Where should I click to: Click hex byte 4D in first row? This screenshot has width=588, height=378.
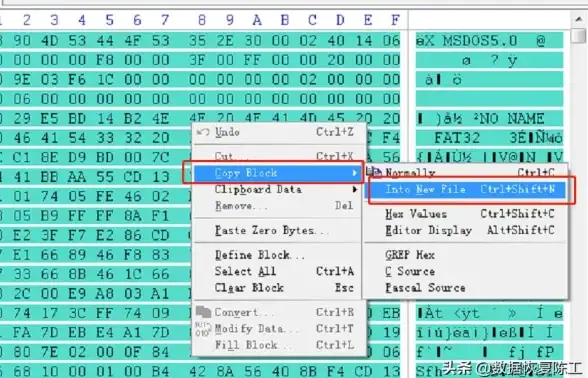coord(50,40)
